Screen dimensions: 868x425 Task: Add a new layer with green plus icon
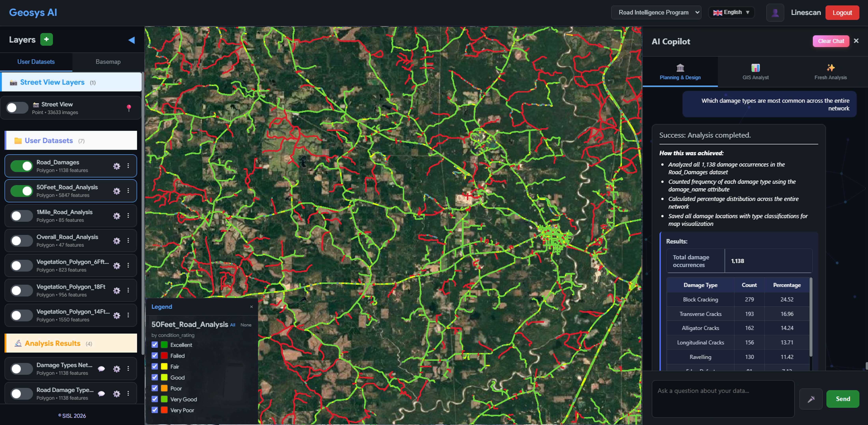47,39
